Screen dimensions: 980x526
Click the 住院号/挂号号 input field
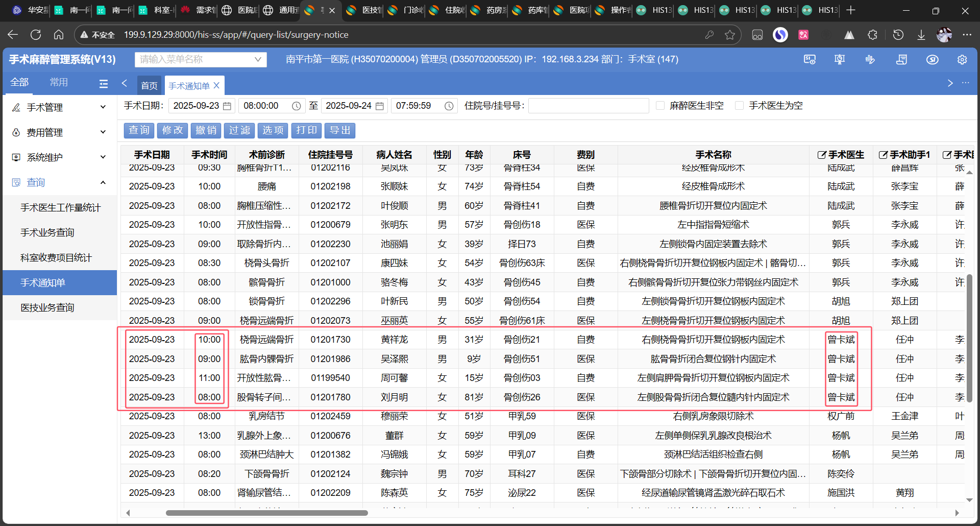pos(588,106)
